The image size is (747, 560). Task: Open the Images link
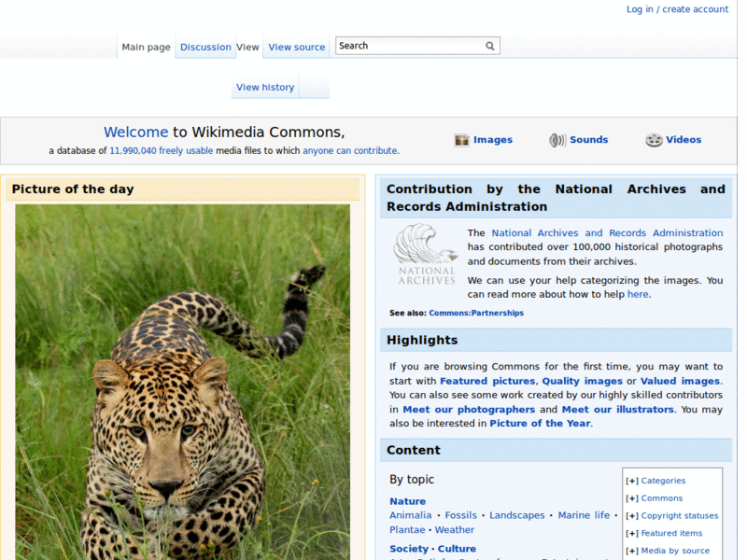coord(493,139)
